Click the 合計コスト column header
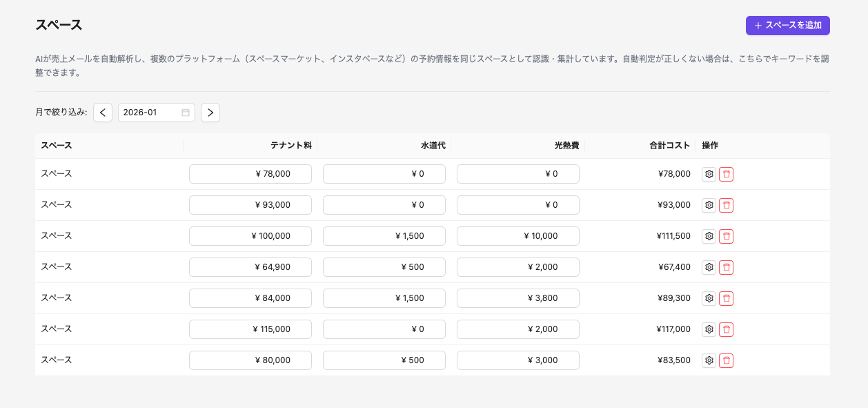868x408 pixels. pos(669,146)
